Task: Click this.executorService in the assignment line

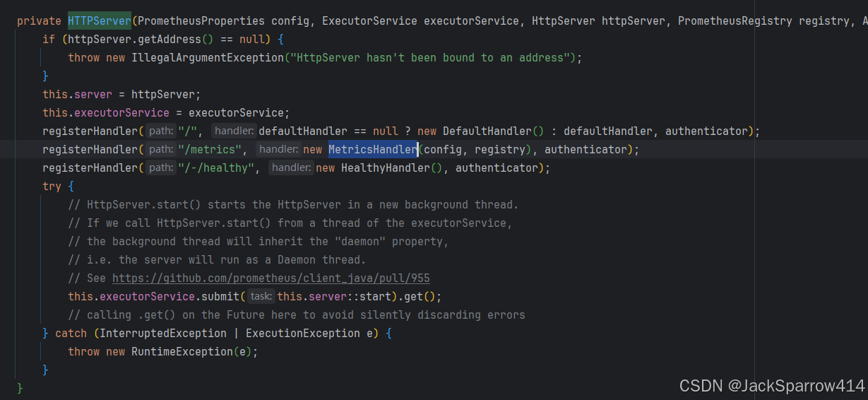Action: click(x=106, y=113)
